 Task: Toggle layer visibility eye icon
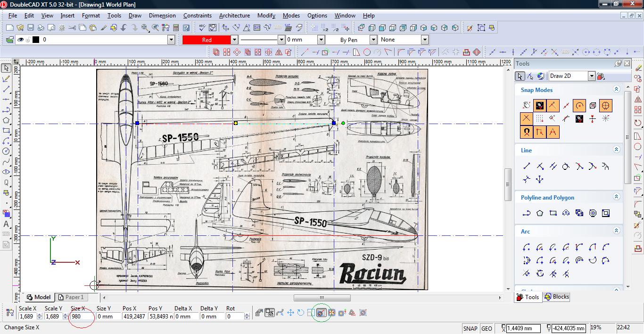[20, 40]
